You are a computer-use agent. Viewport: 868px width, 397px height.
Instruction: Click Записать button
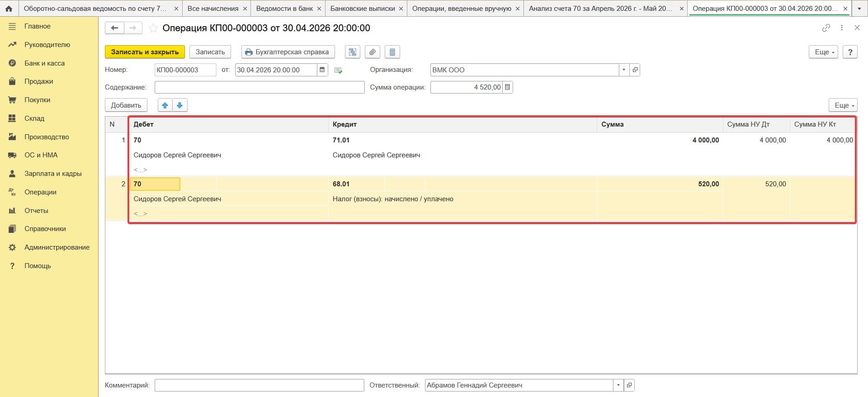tap(210, 52)
